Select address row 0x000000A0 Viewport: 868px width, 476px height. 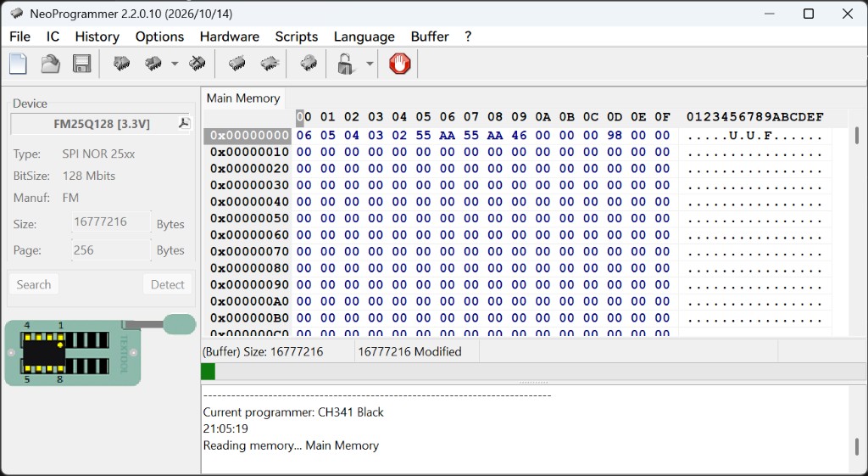tap(250, 302)
